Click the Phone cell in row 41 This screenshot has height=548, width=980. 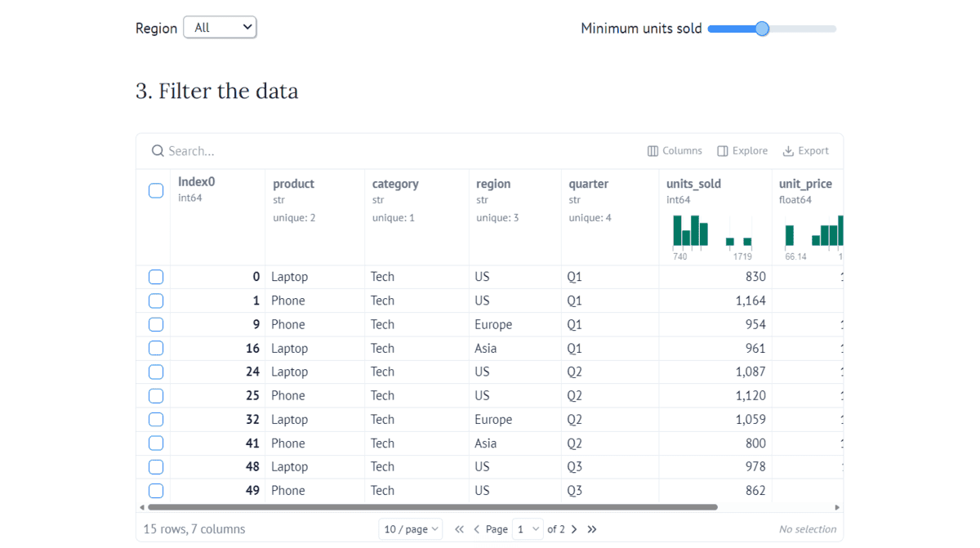(x=315, y=443)
